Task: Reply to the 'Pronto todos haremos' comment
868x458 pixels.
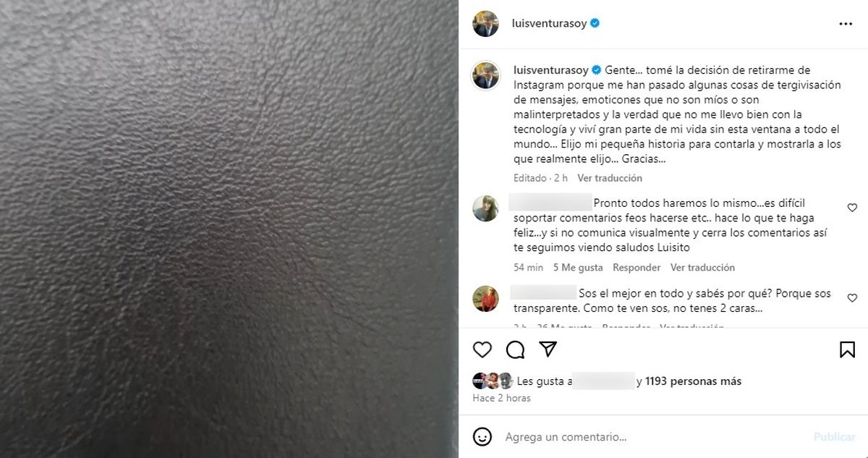Action: click(x=637, y=268)
